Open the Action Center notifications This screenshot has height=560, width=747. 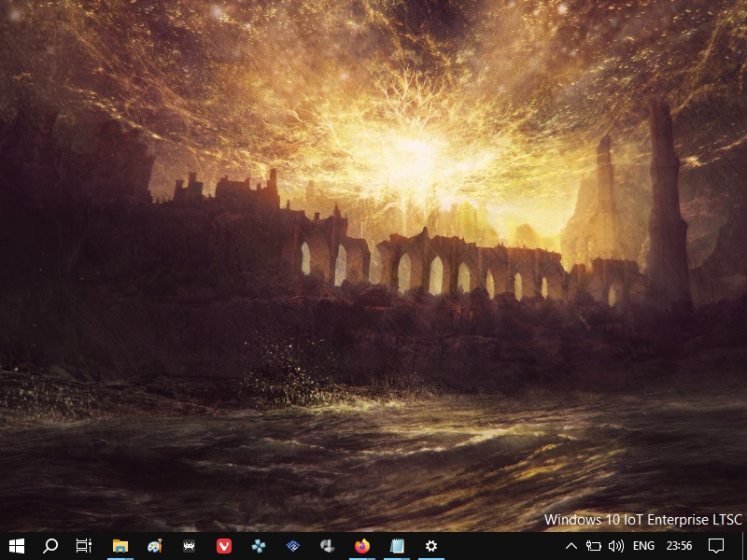[716, 546]
